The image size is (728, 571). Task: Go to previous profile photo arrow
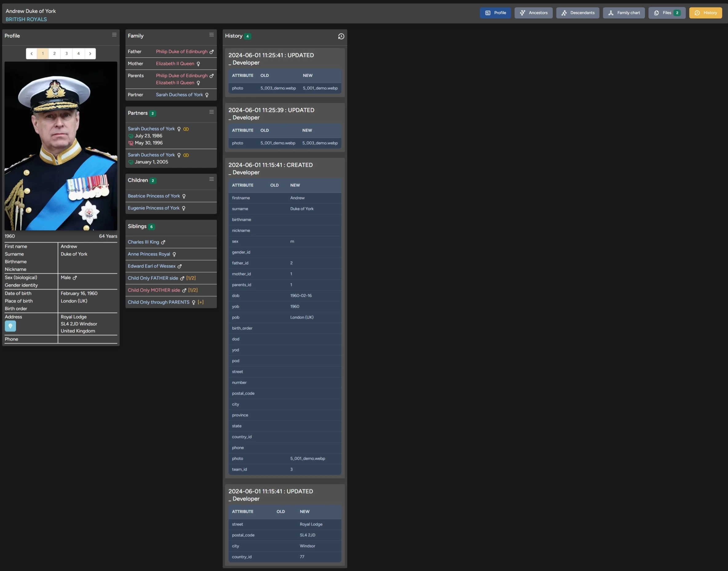[x=31, y=53]
